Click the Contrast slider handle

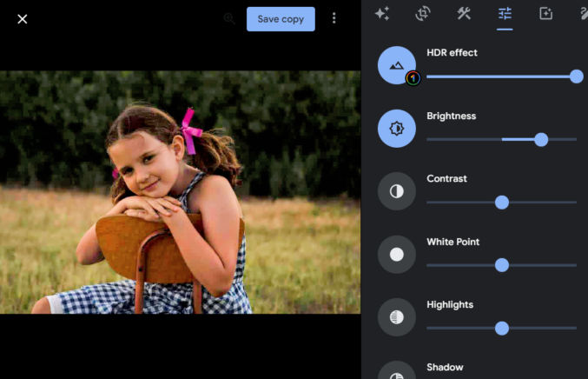pos(502,203)
